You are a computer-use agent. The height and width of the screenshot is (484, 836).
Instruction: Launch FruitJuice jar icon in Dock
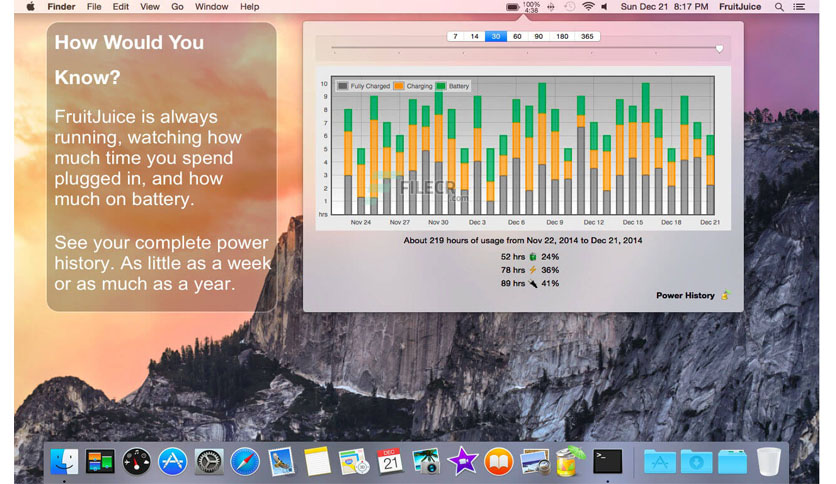570,461
